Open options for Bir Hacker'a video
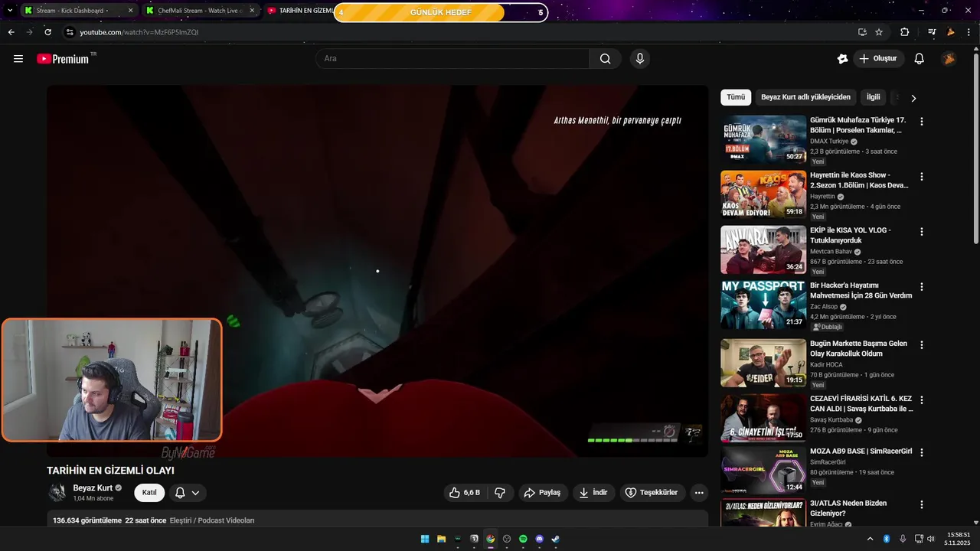This screenshot has width=980, height=551. (922, 287)
